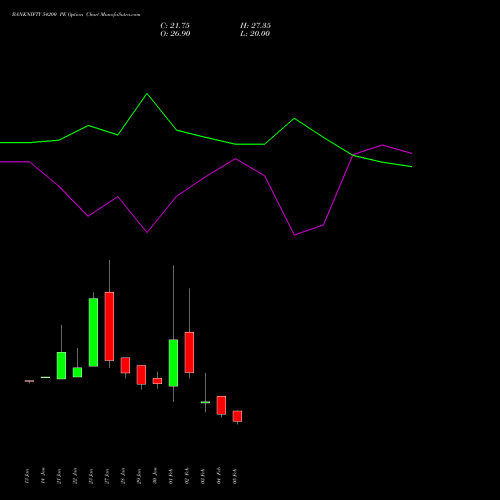The height and width of the screenshot is (500, 500).
Task: Select the tall red candle for 27 Jan
Action: click(x=109, y=326)
